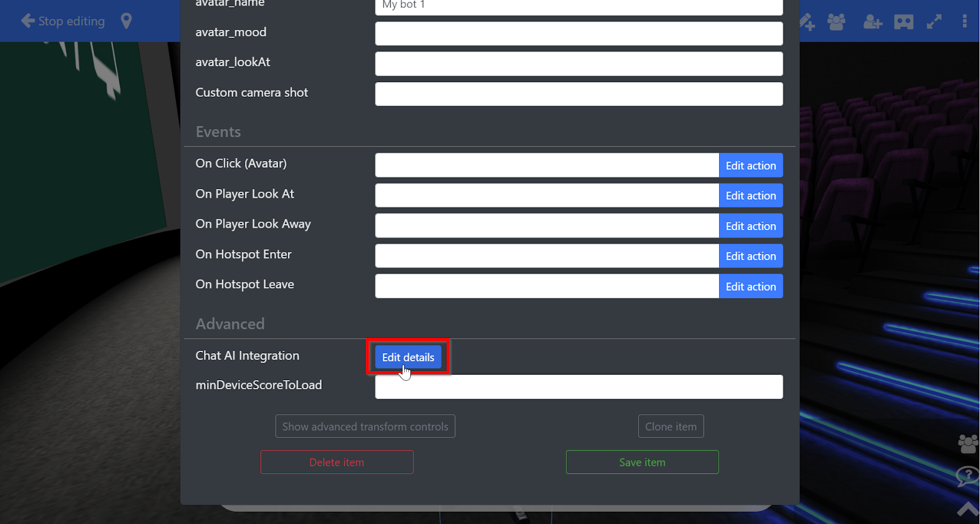Click the On Player Look At label

pyautogui.click(x=245, y=194)
